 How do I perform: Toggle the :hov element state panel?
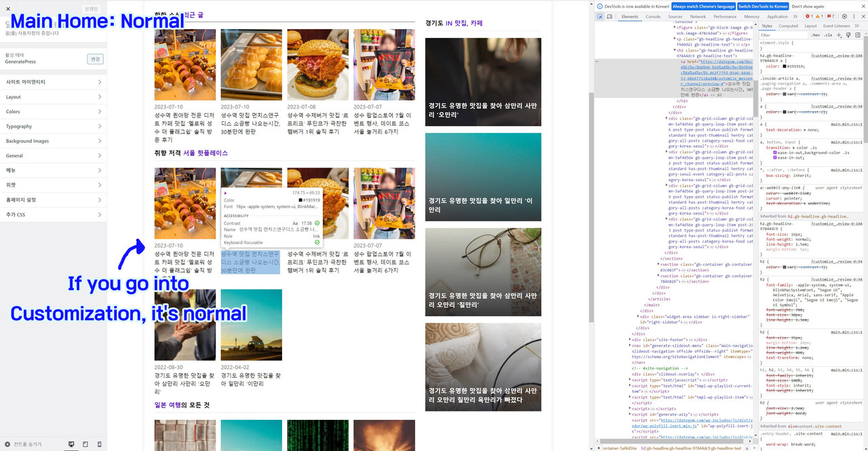click(816, 35)
